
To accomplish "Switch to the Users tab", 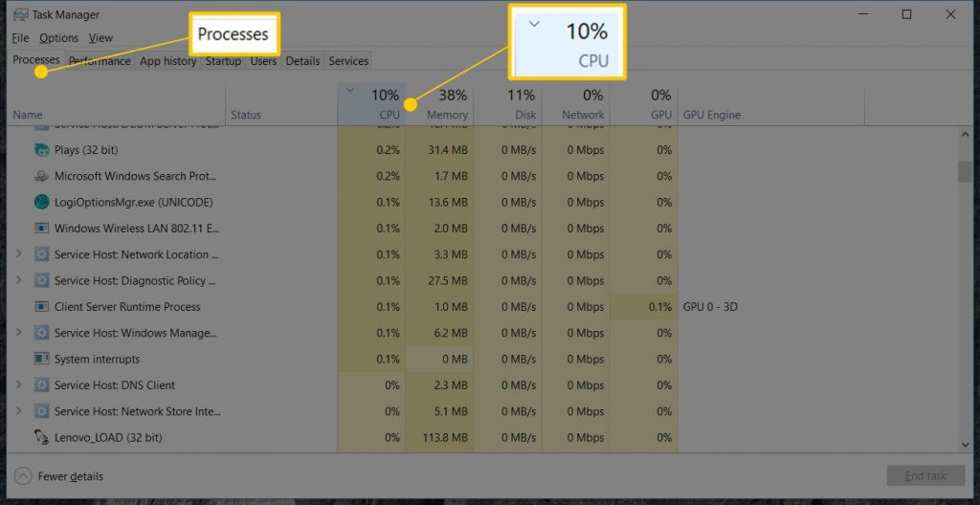I will 263,61.
